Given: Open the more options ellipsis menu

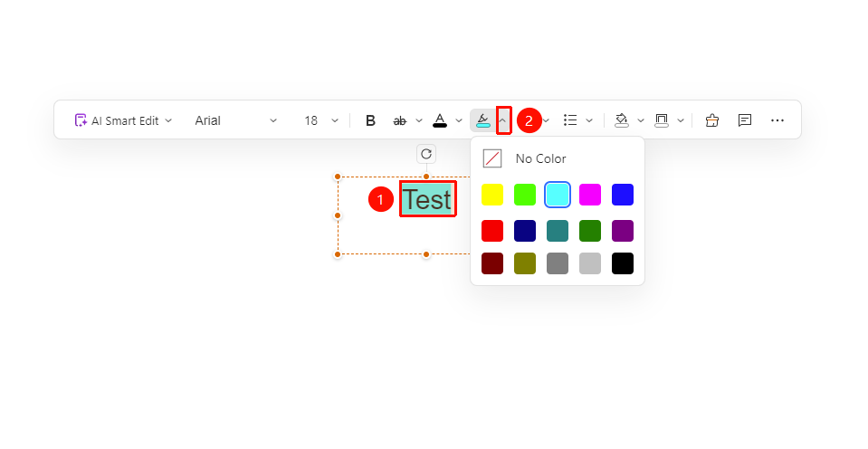Looking at the screenshot, I should click(777, 120).
